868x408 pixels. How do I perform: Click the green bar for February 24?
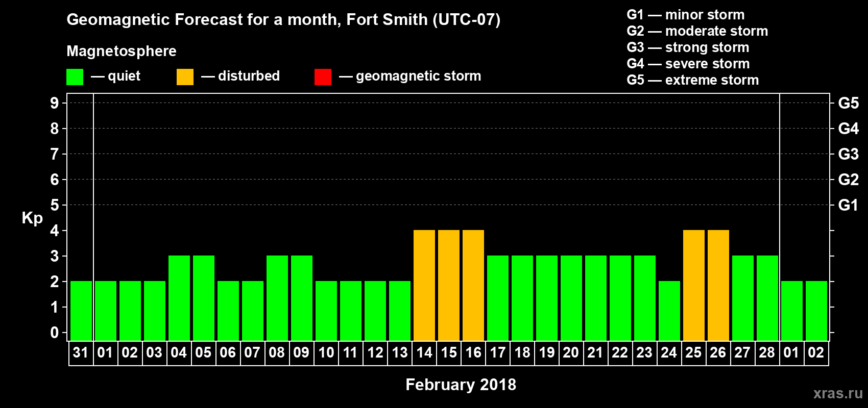(669, 311)
